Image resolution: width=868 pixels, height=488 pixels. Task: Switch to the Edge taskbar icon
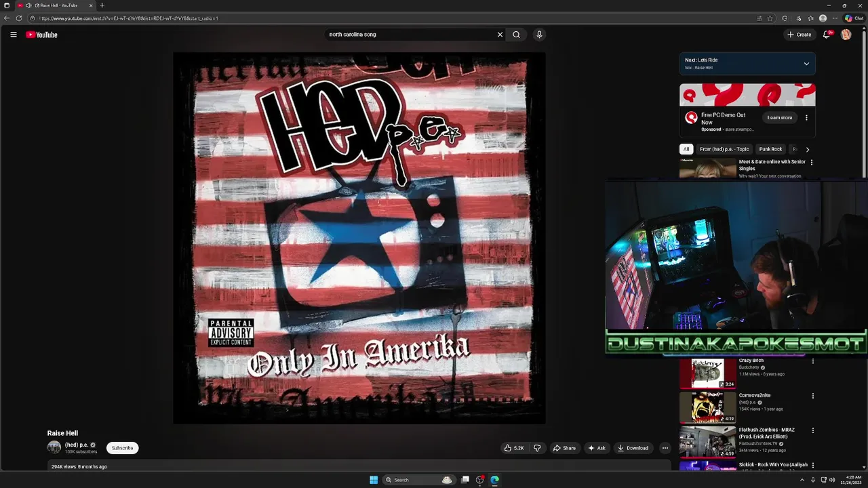tap(495, 480)
